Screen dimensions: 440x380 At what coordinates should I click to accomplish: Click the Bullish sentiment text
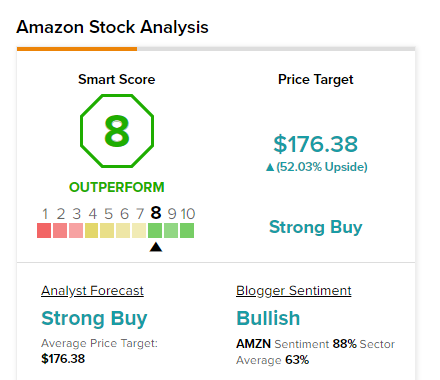(x=268, y=318)
